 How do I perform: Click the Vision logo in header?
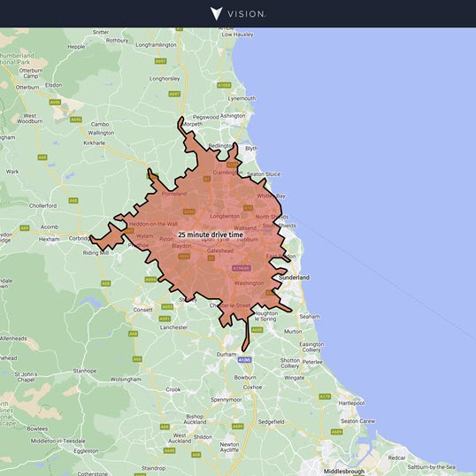217,13
